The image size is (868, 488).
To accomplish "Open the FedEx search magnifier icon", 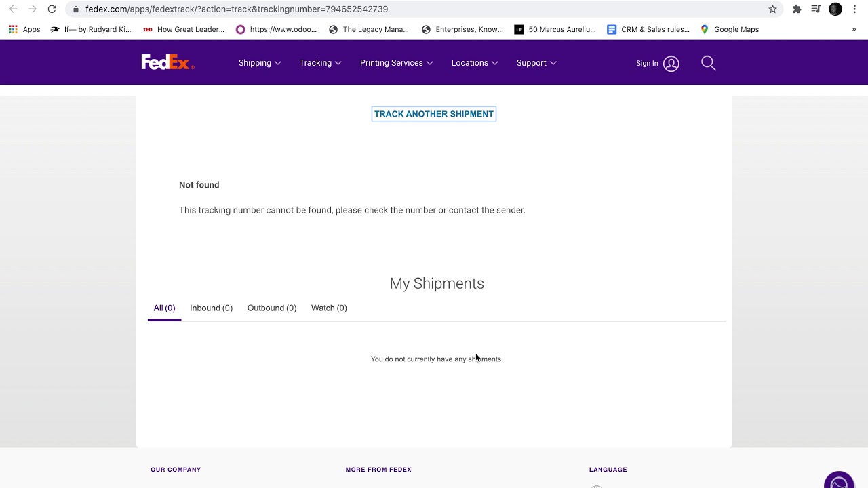I will coord(709,63).
